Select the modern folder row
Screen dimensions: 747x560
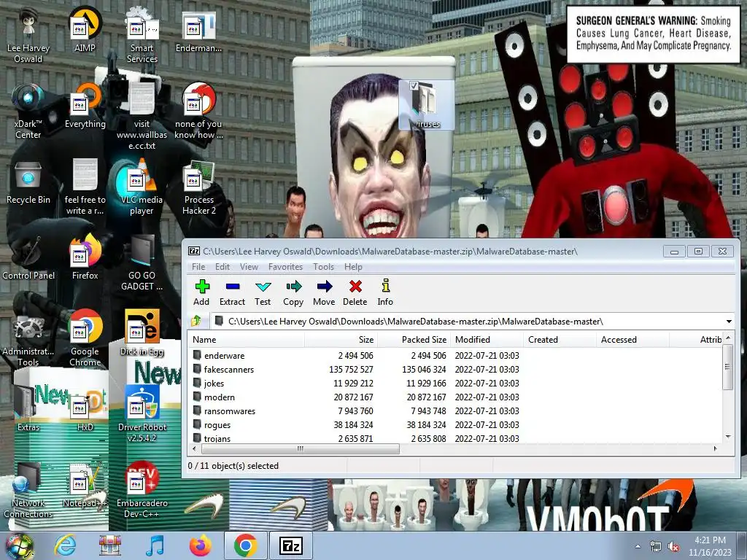[456, 397]
